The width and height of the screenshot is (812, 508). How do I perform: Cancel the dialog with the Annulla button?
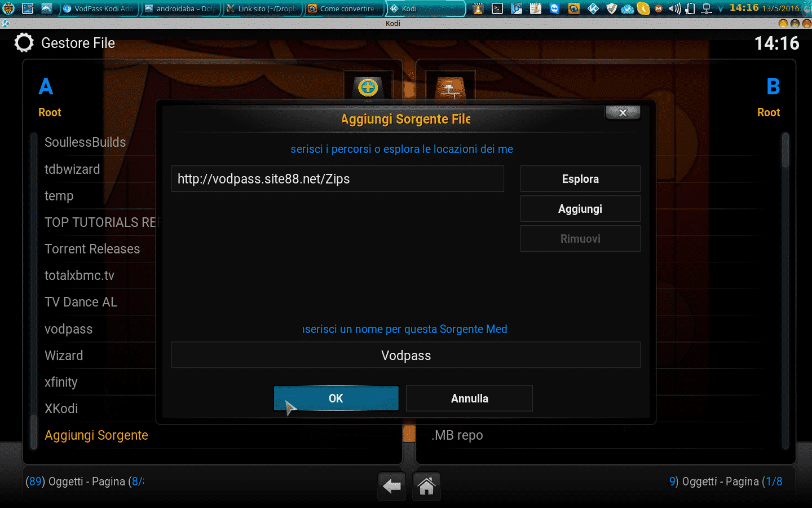(469, 398)
